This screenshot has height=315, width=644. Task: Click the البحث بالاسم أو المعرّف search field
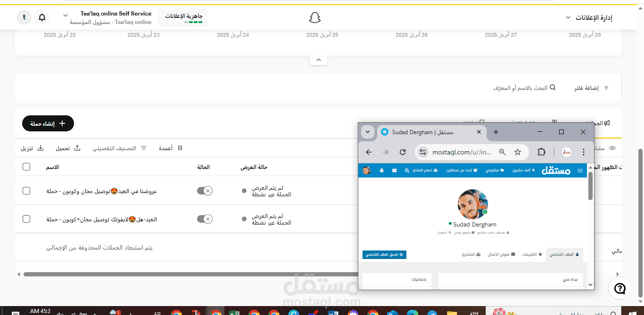(524, 88)
